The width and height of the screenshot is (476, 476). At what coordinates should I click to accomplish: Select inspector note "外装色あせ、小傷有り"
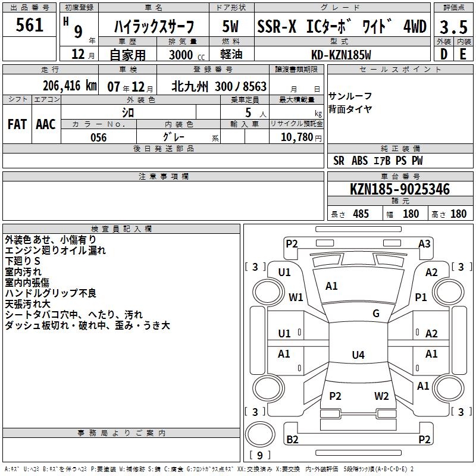tap(51, 240)
